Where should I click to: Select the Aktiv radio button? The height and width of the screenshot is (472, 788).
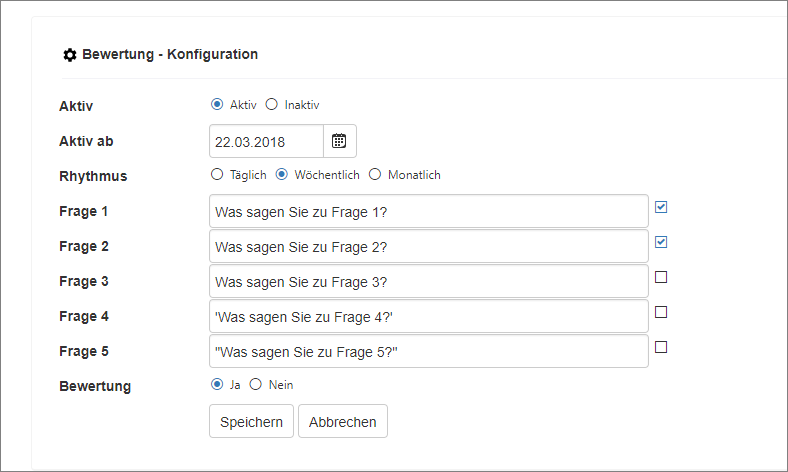pos(217,105)
